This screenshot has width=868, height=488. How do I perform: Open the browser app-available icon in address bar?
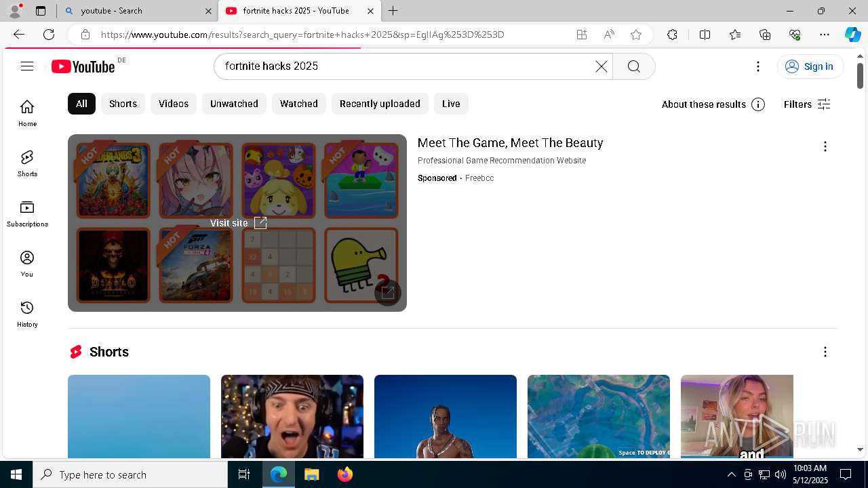(x=582, y=35)
